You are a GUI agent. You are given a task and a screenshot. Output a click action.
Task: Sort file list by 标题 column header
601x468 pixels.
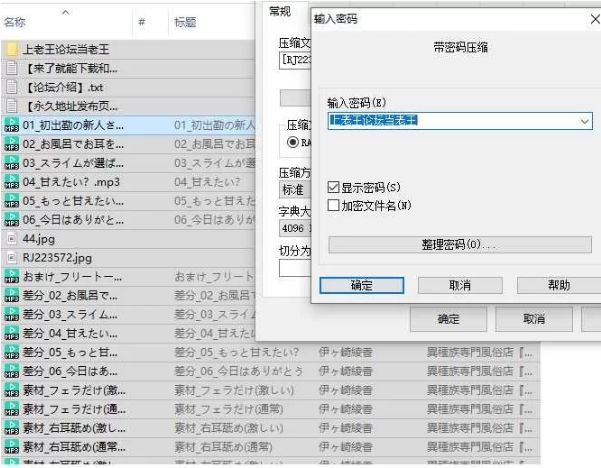point(185,22)
